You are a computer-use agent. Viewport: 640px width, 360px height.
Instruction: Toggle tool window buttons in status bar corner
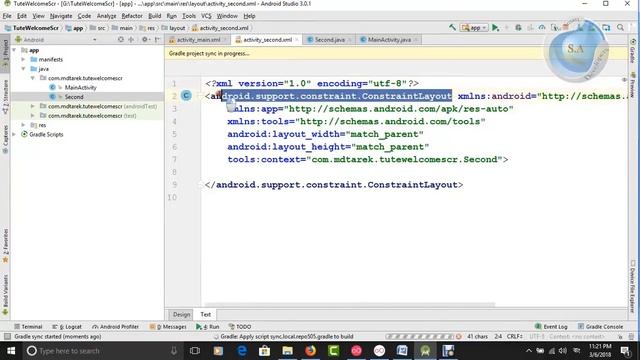point(7,336)
